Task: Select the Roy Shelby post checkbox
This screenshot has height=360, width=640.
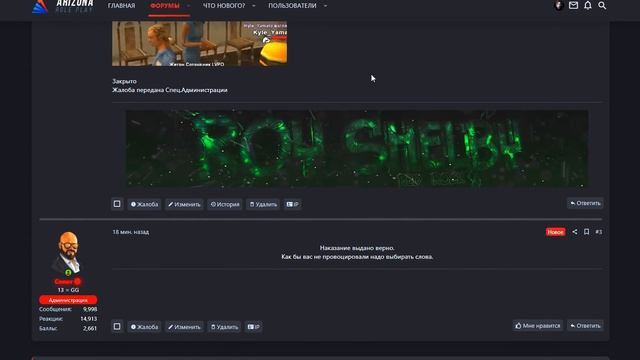Action: tap(117, 204)
